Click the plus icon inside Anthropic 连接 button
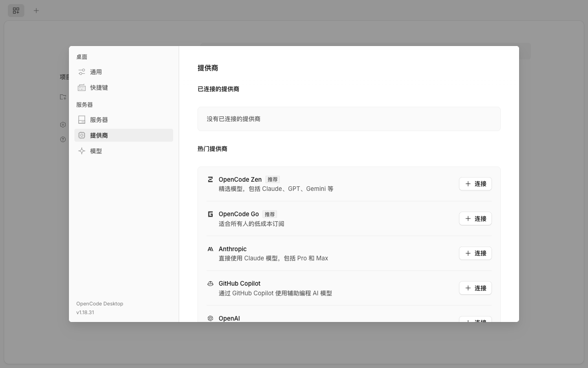588x368 pixels. [x=468, y=253]
